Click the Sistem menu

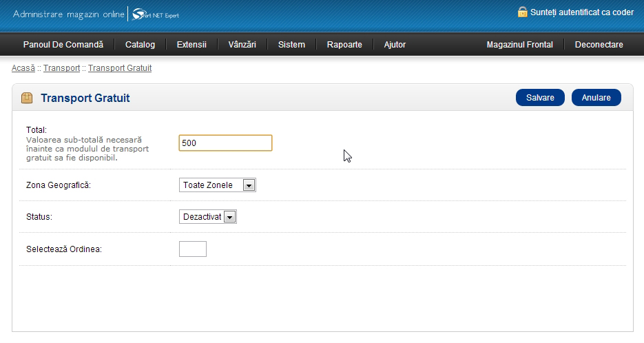pyautogui.click(x=291, y=45)
